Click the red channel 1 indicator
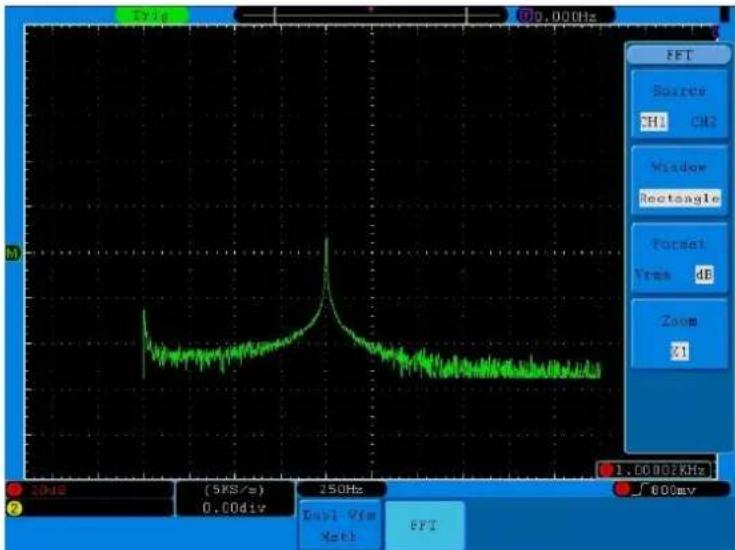 tap(14, 490)
